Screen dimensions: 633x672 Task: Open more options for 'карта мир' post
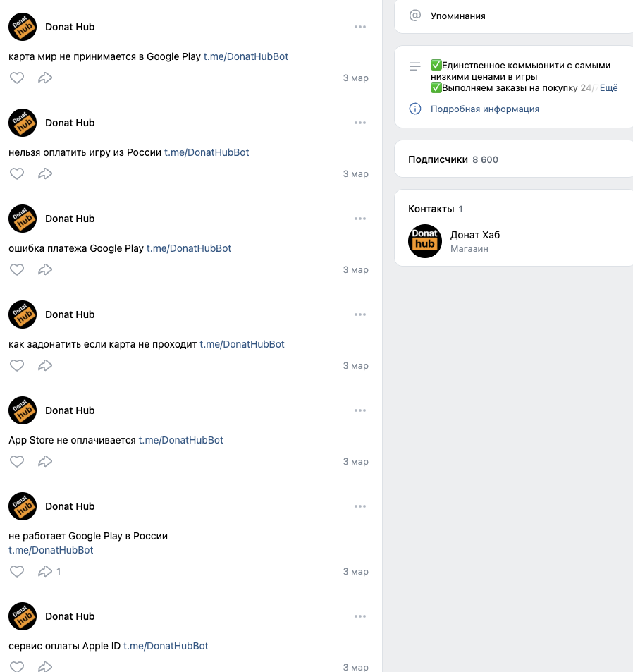[360, 27]
